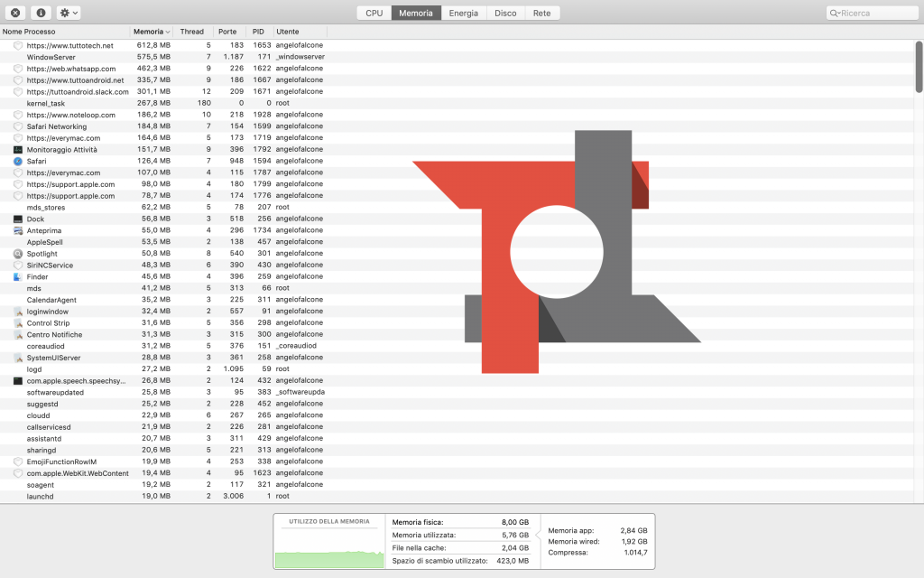This screenshot has width=924, height=578.
Task: Click the Monitoraggio Attività process icon
Action: [x=18, y=150]
